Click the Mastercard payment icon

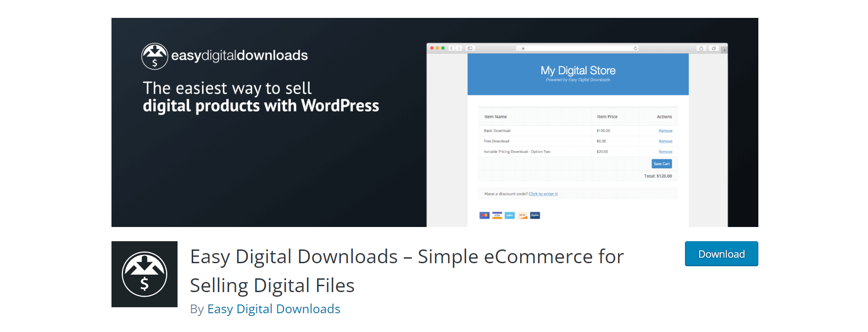(x=484, y=216)
